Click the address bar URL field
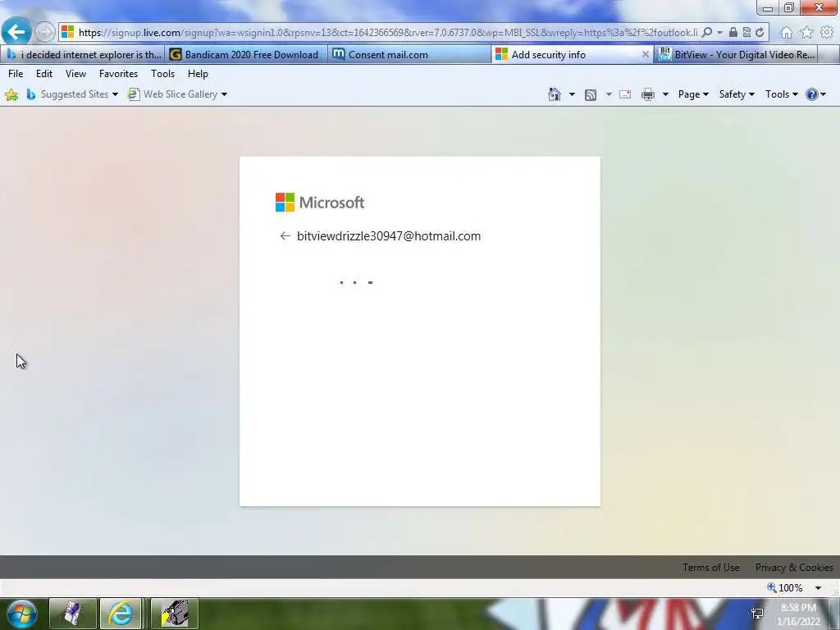The image size is (840, 630). 388,33
